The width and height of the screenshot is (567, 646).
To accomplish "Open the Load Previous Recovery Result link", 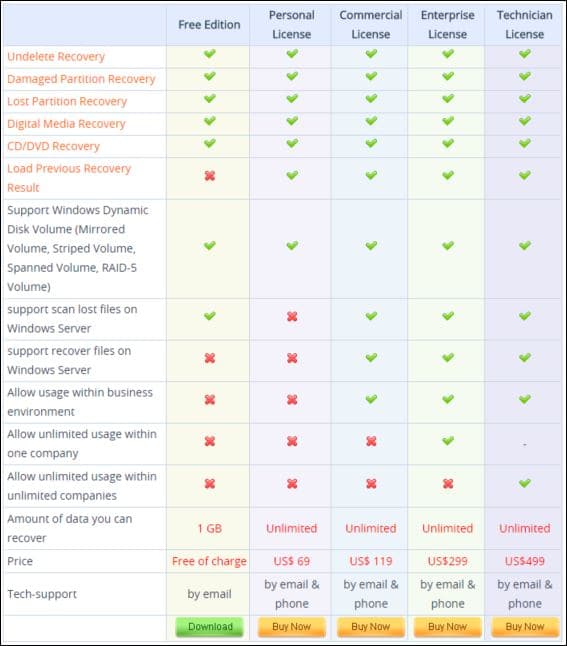I will 69,178.
